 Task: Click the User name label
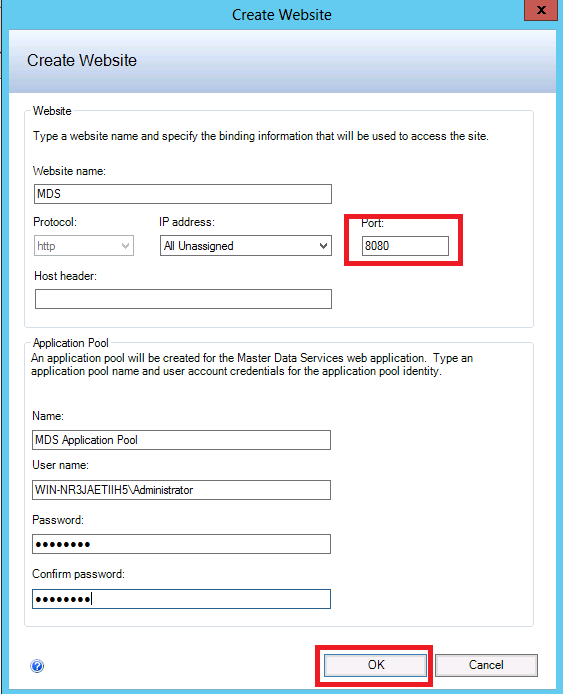pyautogui.click(x=60, y=465)
